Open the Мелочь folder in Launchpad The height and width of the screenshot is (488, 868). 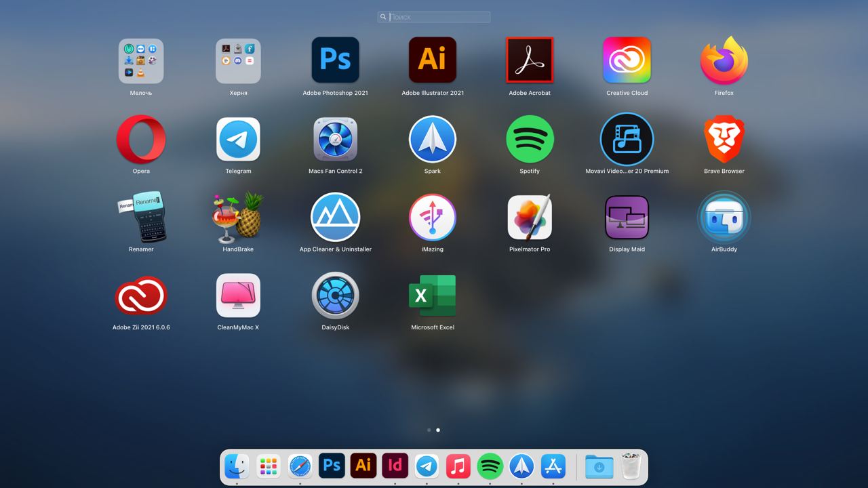click(x=141, y=61)
